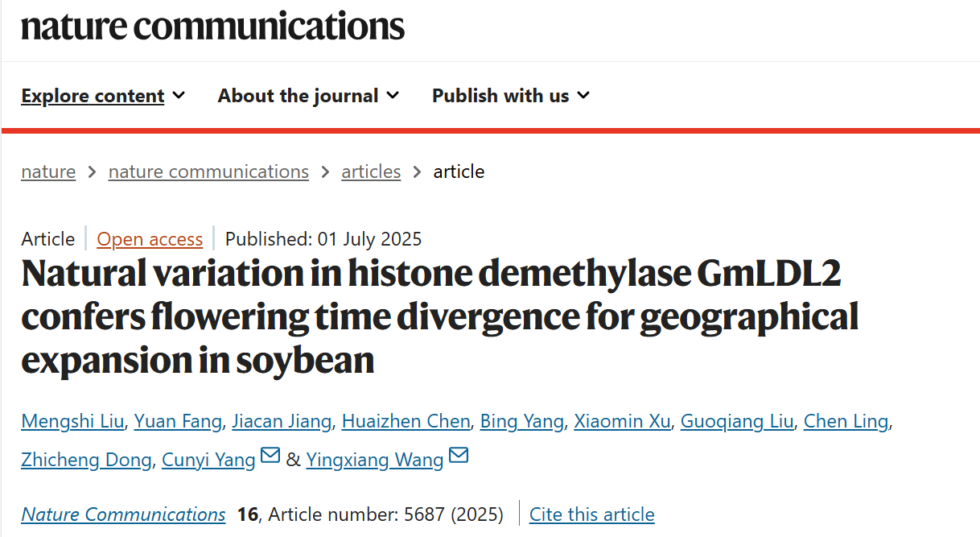The height and width of the screenshot is (537, 980).
Task: Select author Xiaomin Xu
Action: click(622, 421)
